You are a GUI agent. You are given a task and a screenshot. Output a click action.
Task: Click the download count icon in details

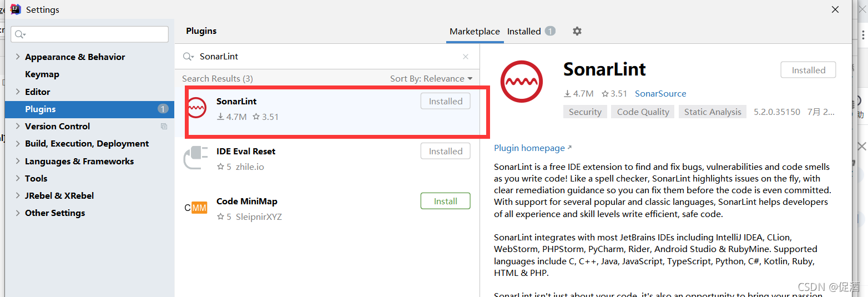coord(567,94)
